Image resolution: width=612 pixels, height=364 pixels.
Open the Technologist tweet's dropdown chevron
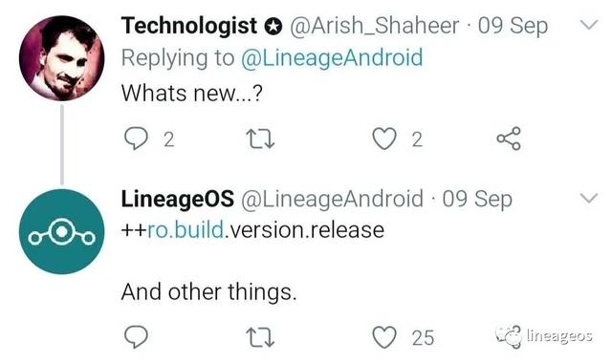pyautogui.click(x=589, y=25)
